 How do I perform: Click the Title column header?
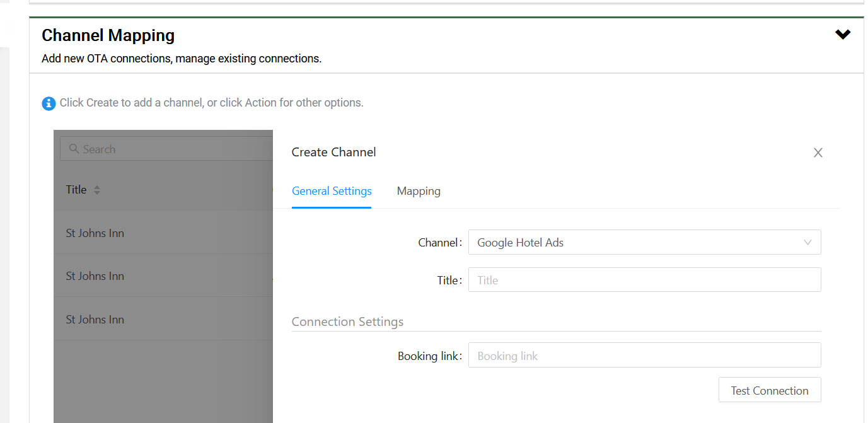pos(76,190)
